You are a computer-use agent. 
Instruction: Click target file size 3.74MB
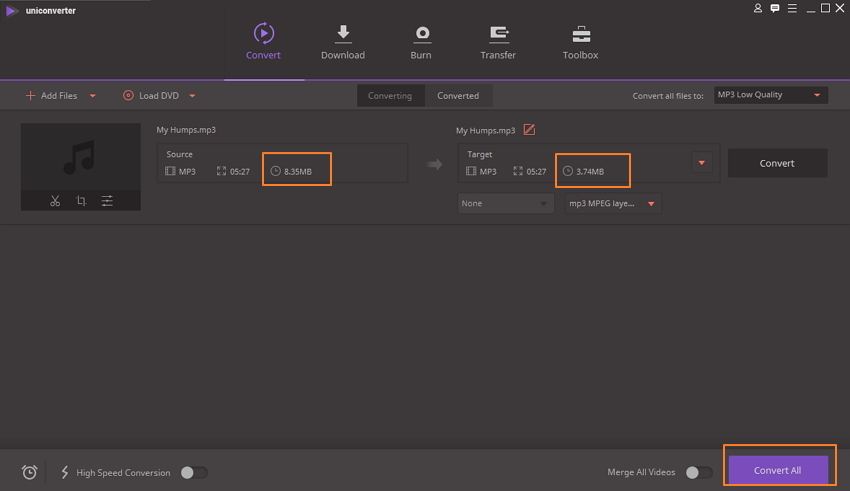coord(590,171)
